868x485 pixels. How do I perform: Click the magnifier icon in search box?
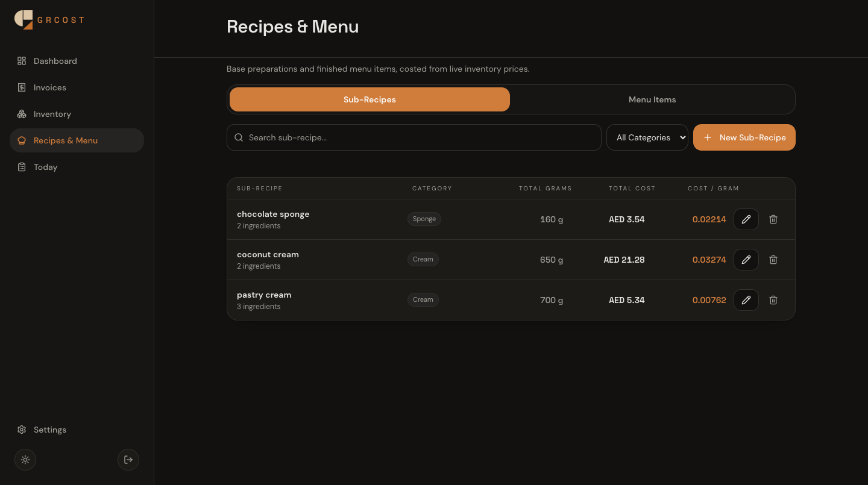point(239,137)
